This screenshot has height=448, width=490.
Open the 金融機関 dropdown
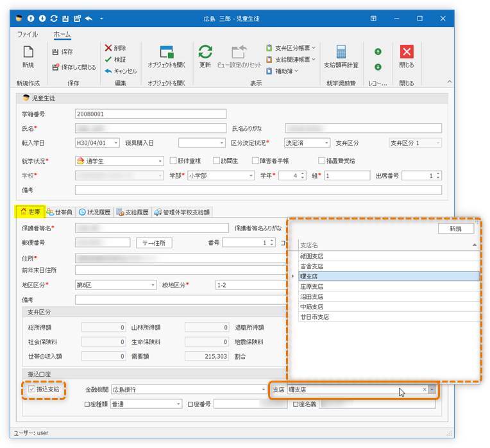(x=263, y=390)
